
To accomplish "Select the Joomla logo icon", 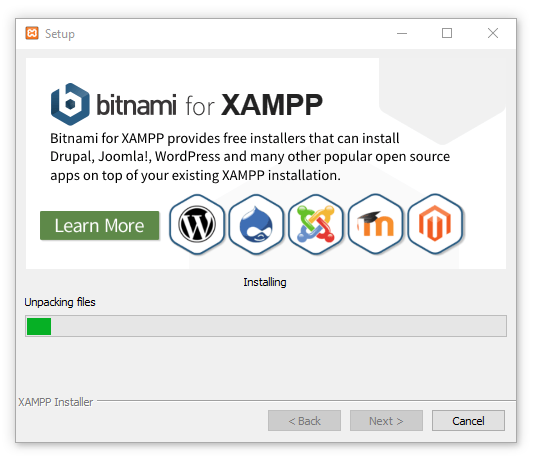I will [316, 225].
